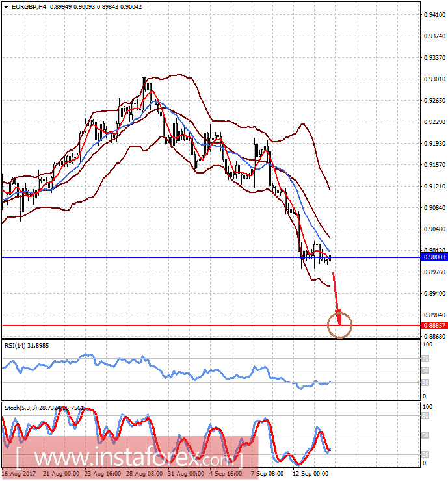Click the 16 Aug 2017 date label
The width and height of the screenshot is (448, 481).
(19, 474)
